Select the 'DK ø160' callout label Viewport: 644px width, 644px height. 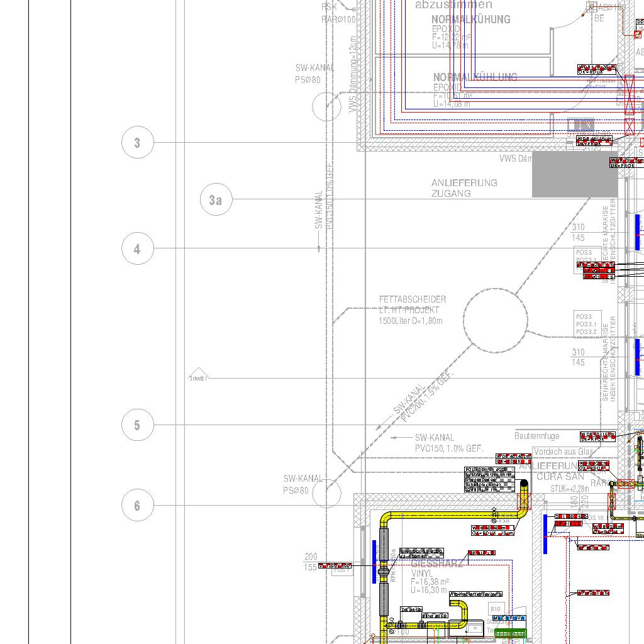411,609
